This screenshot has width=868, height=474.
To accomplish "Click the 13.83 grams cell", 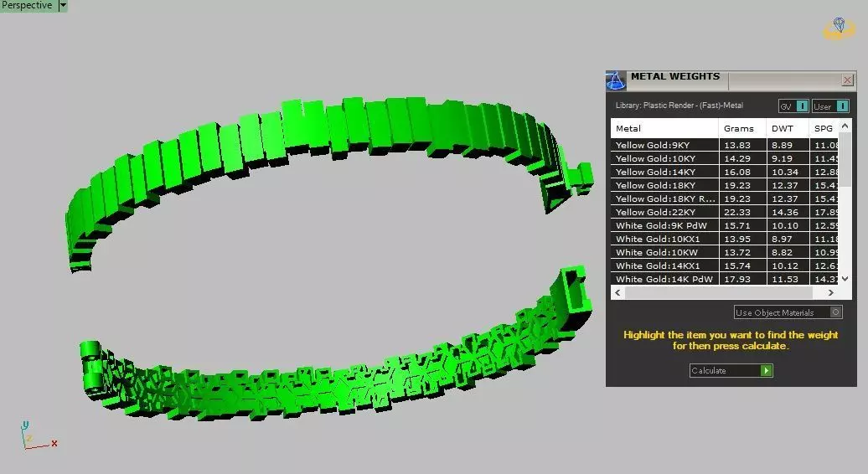I will [742, 145].
